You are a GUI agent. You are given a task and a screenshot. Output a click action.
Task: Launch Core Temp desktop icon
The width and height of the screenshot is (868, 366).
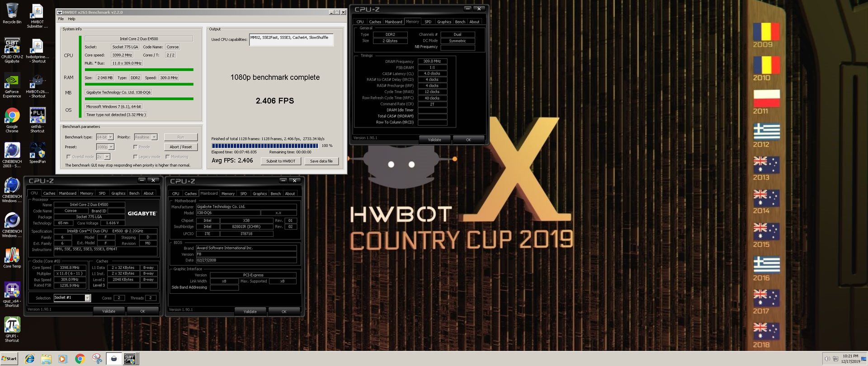click(x=12, y=258)
